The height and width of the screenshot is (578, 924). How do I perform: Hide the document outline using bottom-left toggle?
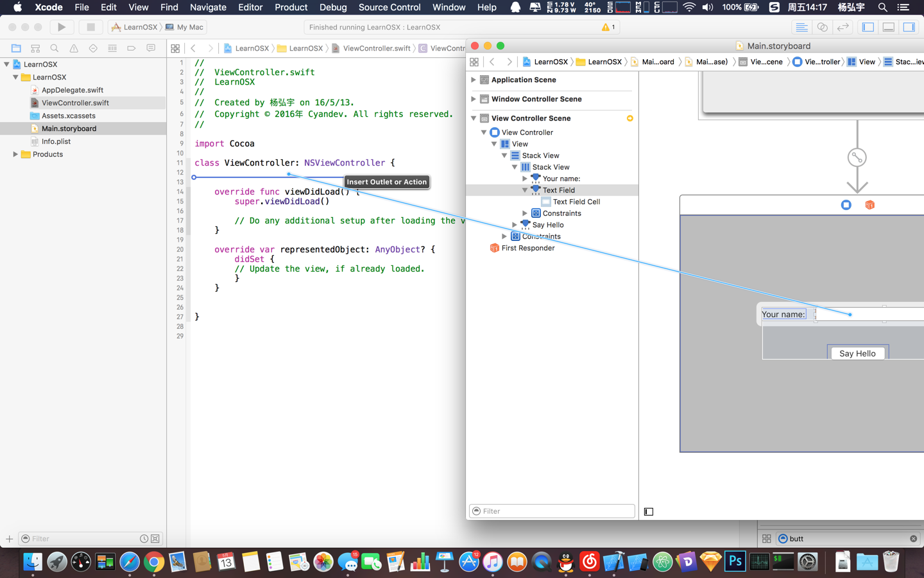click(x=649, y=512)
